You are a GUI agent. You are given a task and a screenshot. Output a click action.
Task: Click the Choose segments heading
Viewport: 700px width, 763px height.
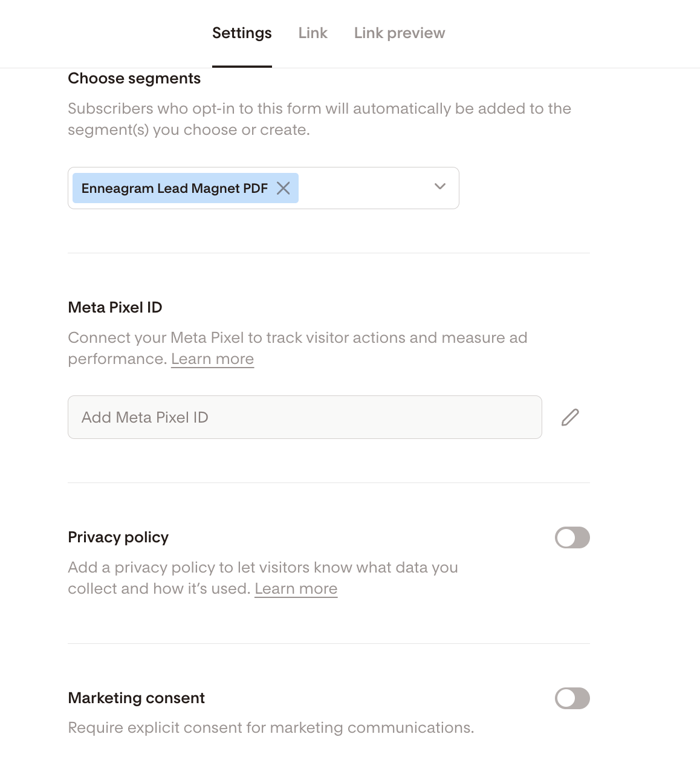[134, 79]
